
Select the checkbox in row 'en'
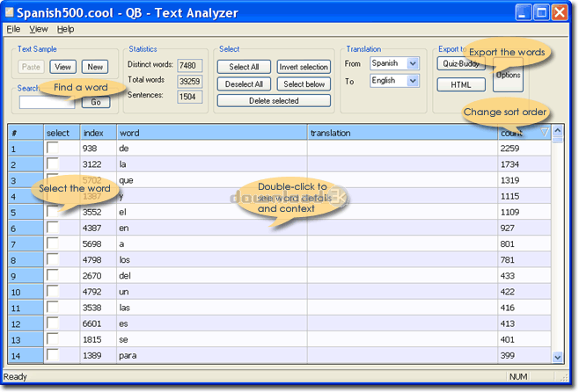(x=53, y=228)
